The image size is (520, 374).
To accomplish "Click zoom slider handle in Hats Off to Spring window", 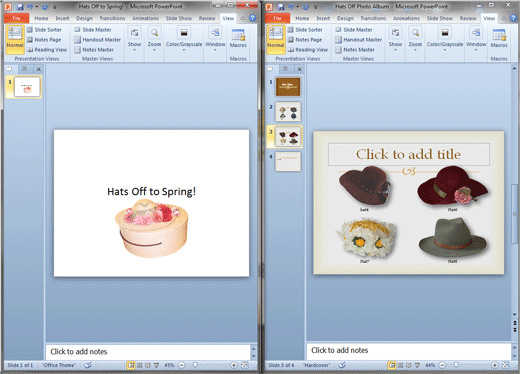I will tap(195, 365).
